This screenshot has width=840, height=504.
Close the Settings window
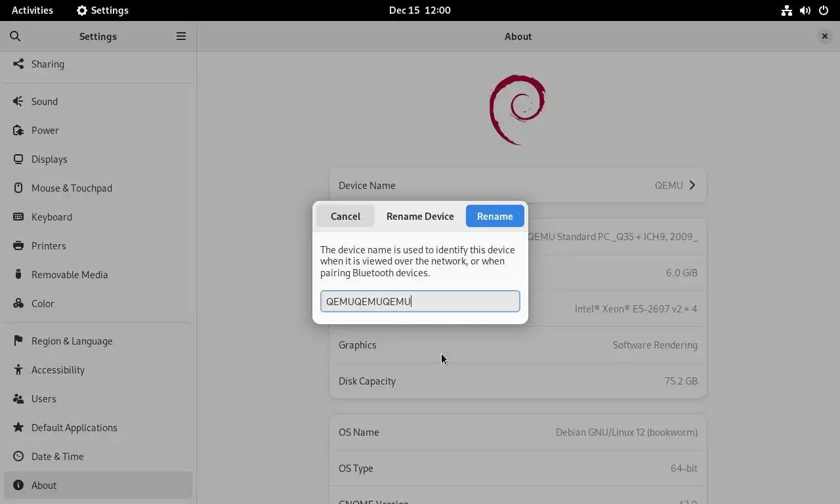pyautogui.click(x=824, y=37)
